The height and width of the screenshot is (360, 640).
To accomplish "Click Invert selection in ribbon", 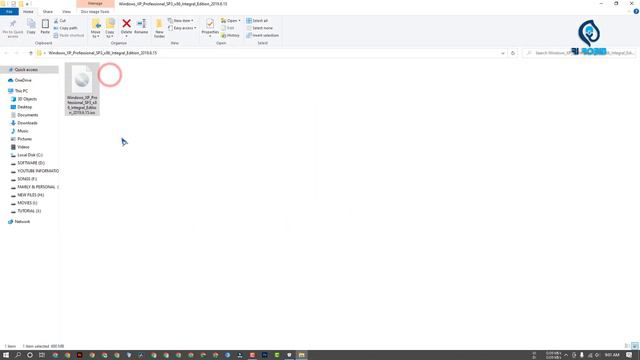I will coord(262,36).
